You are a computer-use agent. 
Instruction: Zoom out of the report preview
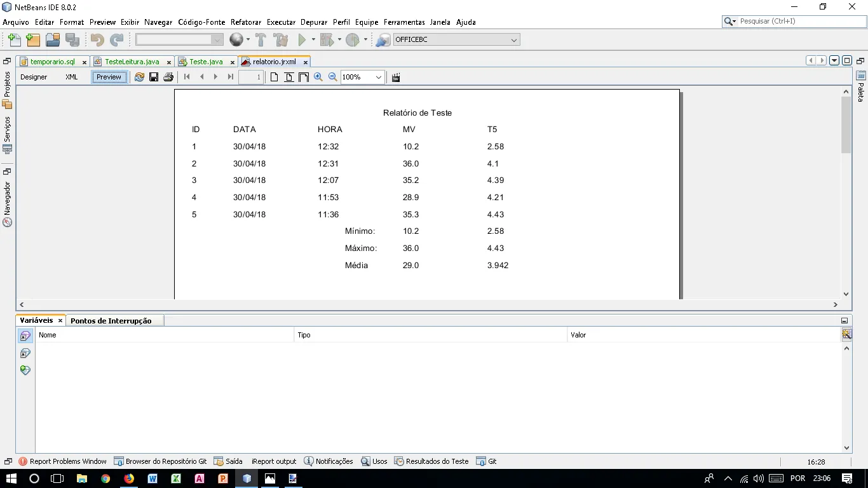[332, 77]
